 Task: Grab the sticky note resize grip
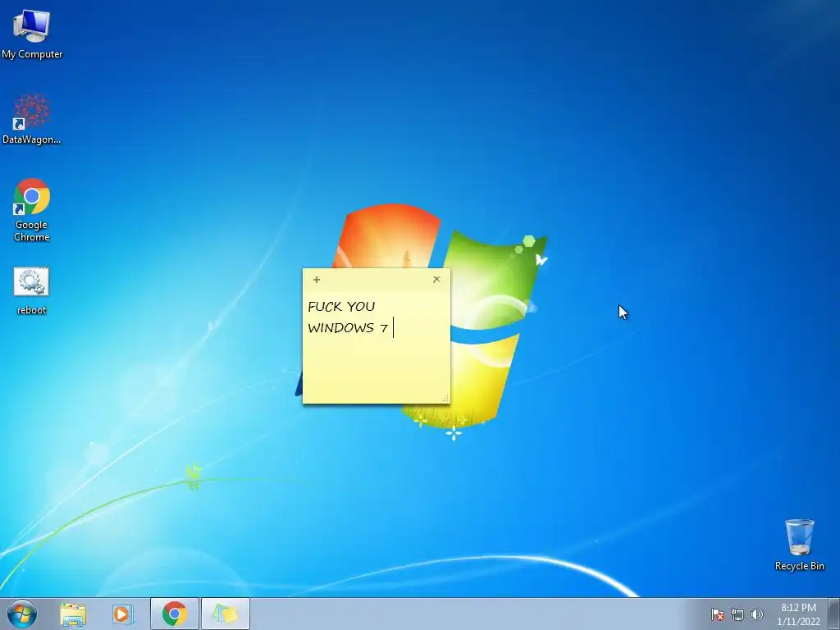coord(445,398)
